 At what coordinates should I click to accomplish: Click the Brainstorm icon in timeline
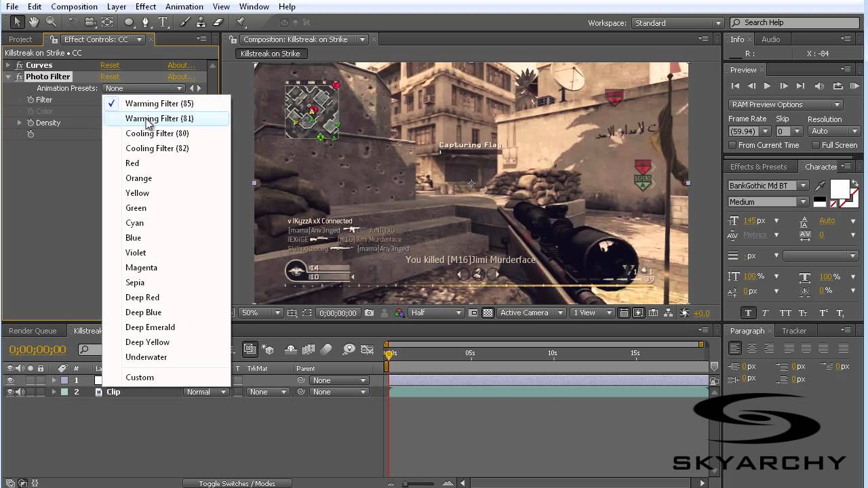tap(349, 350)
